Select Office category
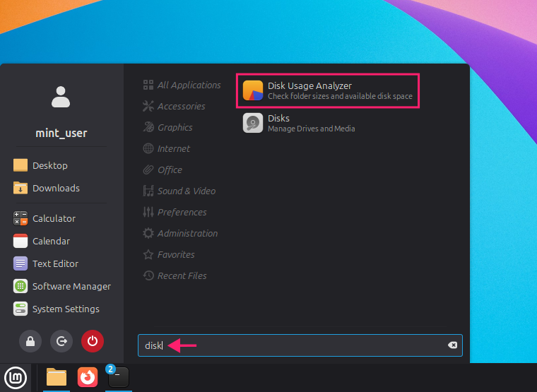The image size is (537, 392). [x=163, y=170]
